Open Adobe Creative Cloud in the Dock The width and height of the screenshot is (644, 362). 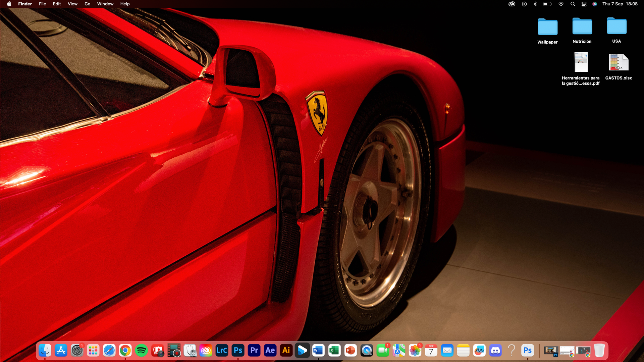tap(206, 351)
